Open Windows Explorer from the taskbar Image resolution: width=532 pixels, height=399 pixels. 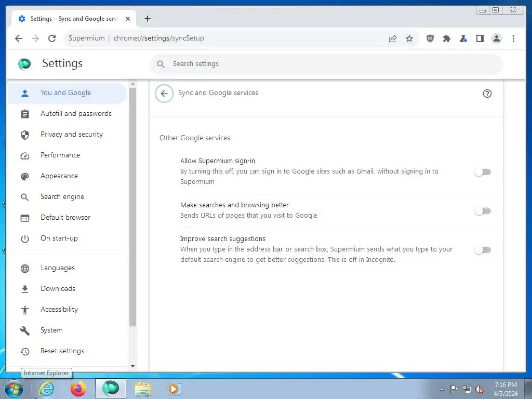pos(143,389)
